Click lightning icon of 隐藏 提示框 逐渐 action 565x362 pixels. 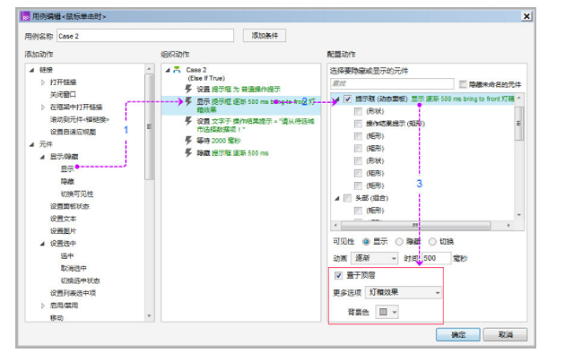(188, 153)
